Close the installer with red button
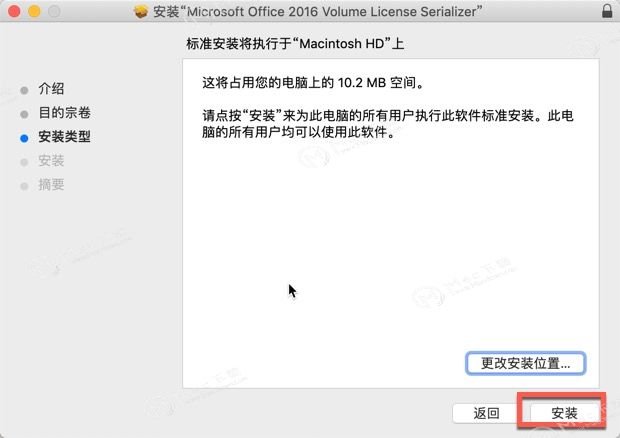Screen dimensions: 620x438 coord(14,11)
